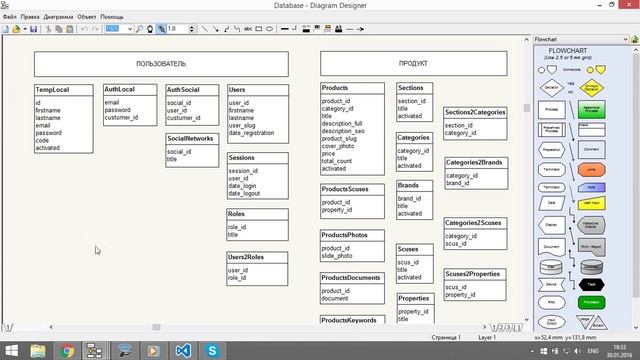Open Visual Studio from the taskbar

183,351
